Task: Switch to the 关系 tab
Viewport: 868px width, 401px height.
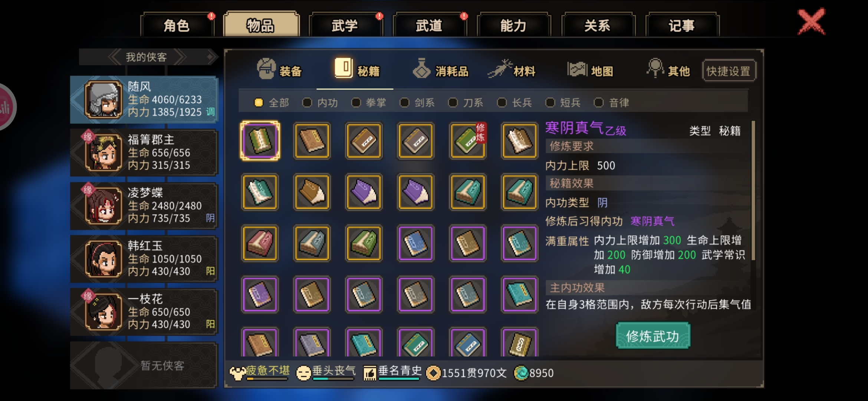Action: coord(597,25)
